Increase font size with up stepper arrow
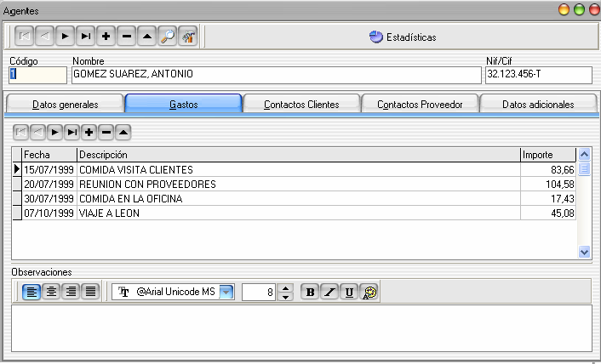 286,287
